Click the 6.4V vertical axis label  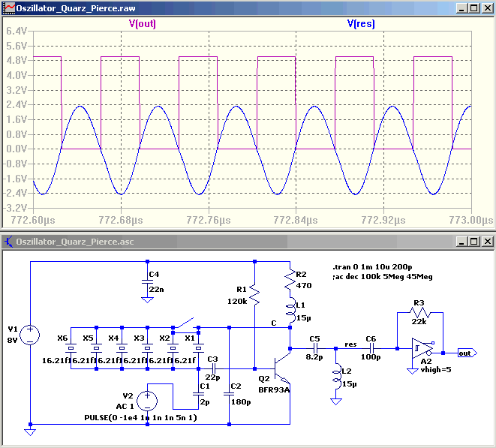click(x=17, y=31)
